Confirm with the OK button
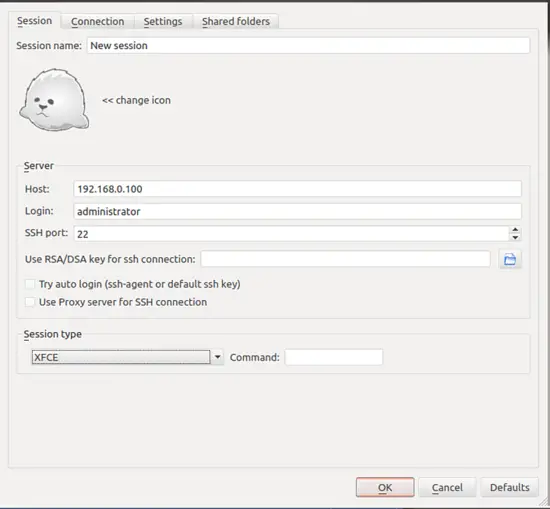Image resolution: width=550 pixels, height=509 pixels. [x=385, y=487]
